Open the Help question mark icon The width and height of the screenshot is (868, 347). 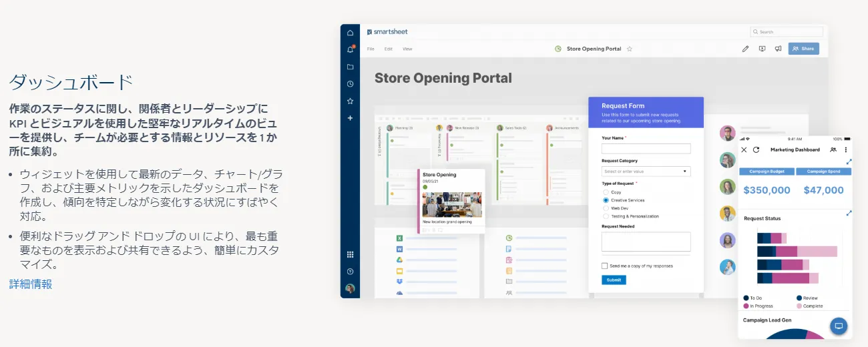350,272
